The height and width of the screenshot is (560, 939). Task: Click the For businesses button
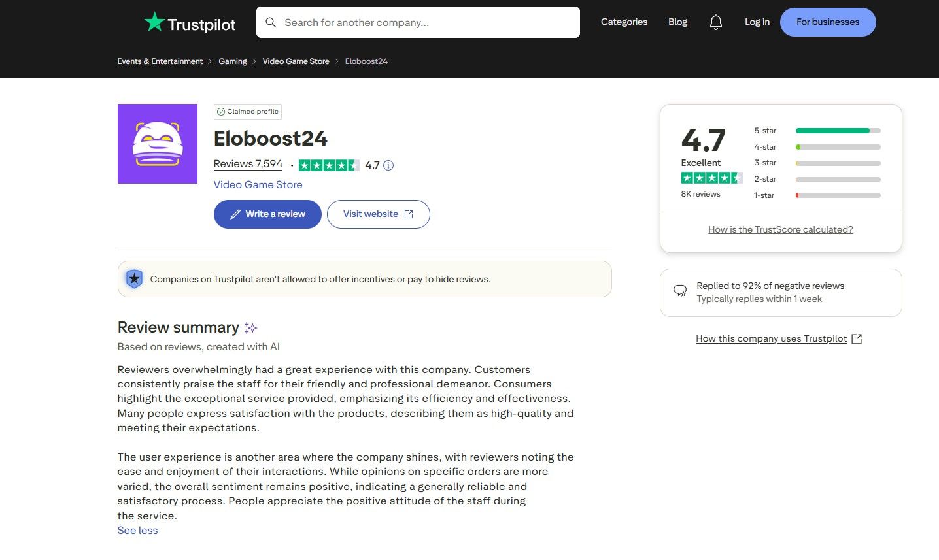827,22
